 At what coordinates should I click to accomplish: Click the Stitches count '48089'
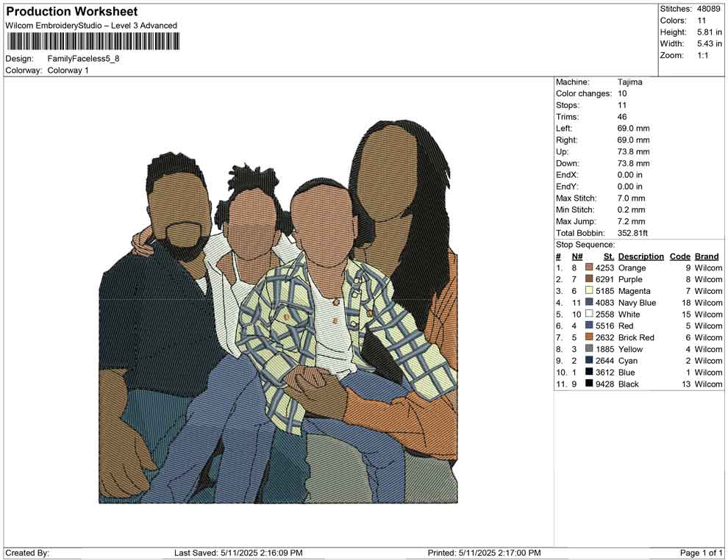pyautogui.click(x=707, y=9)
